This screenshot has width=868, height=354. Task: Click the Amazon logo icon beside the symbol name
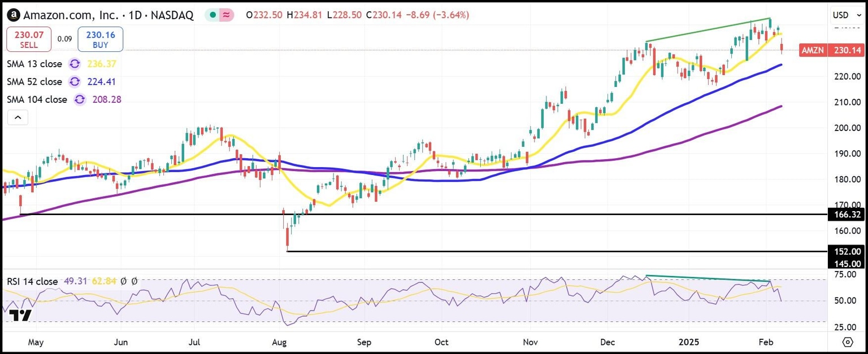click(14, 15)
